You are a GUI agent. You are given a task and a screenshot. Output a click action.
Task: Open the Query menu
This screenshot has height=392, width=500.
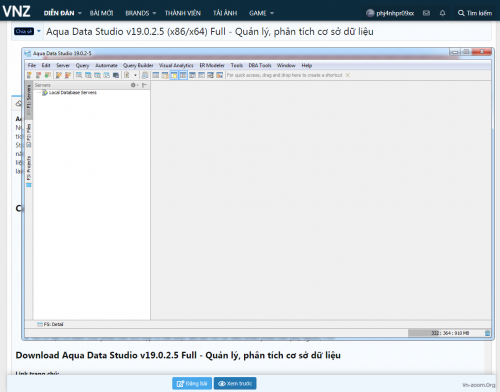click(82, 65)
